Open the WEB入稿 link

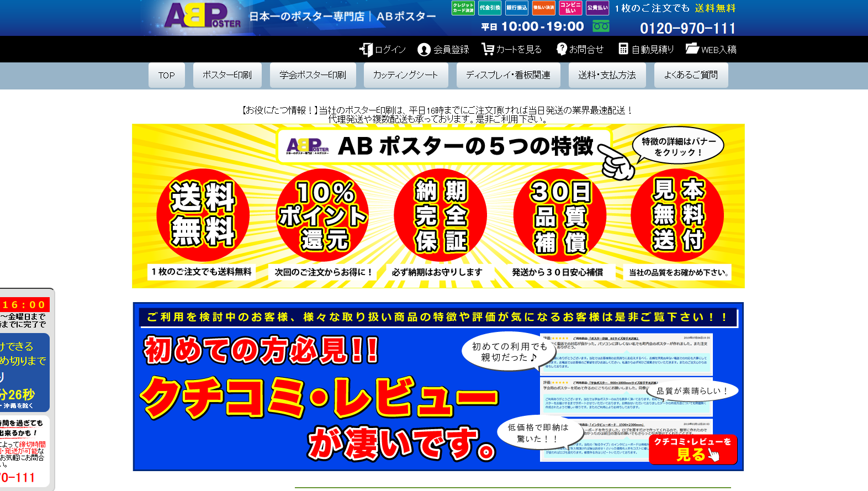(x=719, y=50)
